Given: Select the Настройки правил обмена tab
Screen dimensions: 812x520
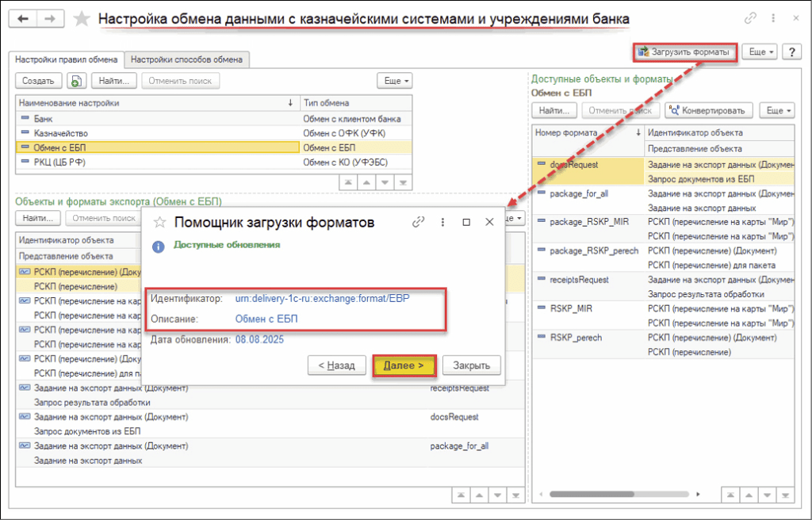Looking at the screenshot, I should pyautogui.click(x=67, y=59).
